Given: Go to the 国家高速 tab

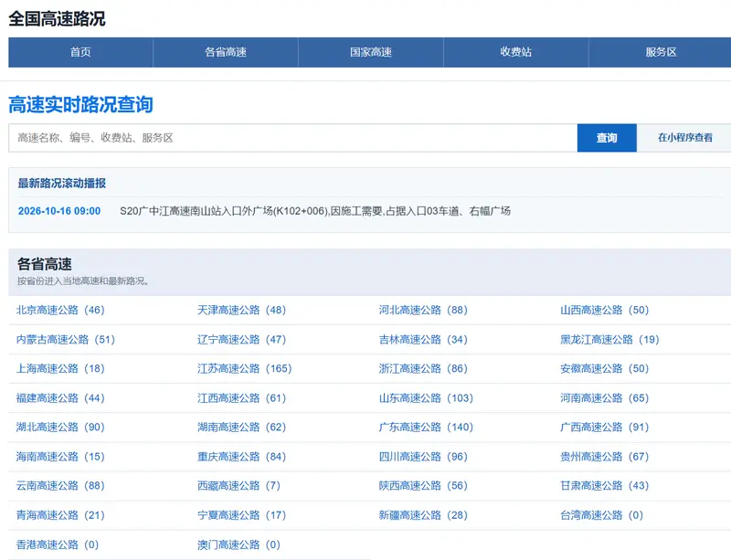Looking at the screenshot, I should tap(371, 52).
